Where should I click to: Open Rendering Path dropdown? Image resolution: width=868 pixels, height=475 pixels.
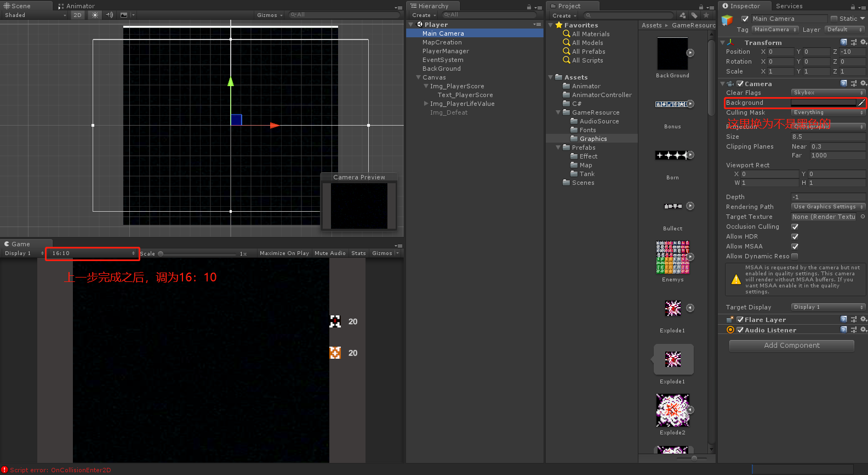(828, 207)
